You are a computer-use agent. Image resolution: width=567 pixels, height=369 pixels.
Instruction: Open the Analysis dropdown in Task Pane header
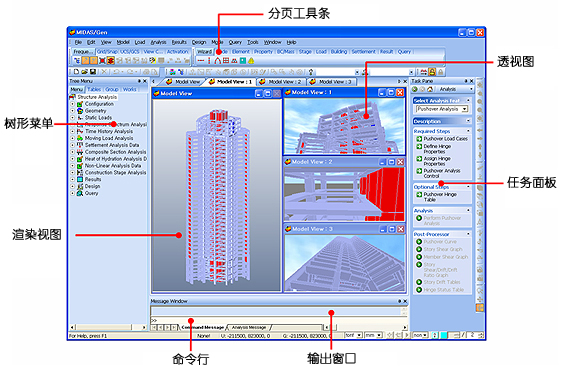pos(471,89)
